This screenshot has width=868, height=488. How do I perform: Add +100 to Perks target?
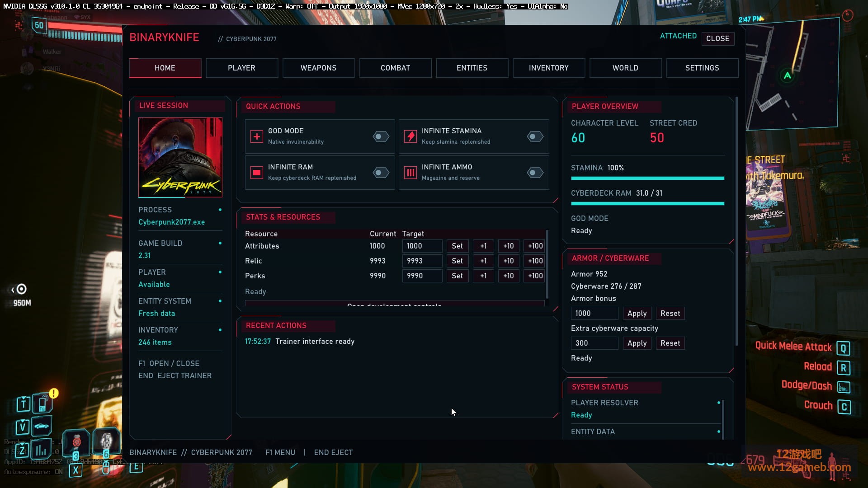pyautogui.click(x=535, y=276)
